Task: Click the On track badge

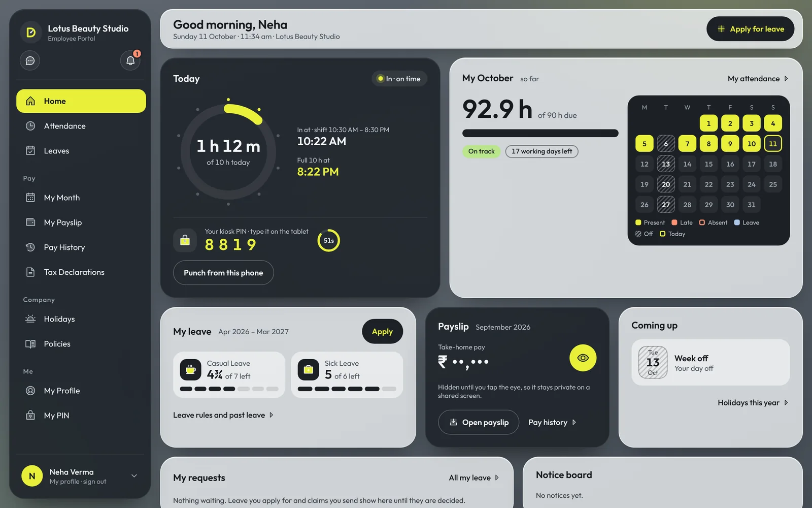Action: coord(481,151)
